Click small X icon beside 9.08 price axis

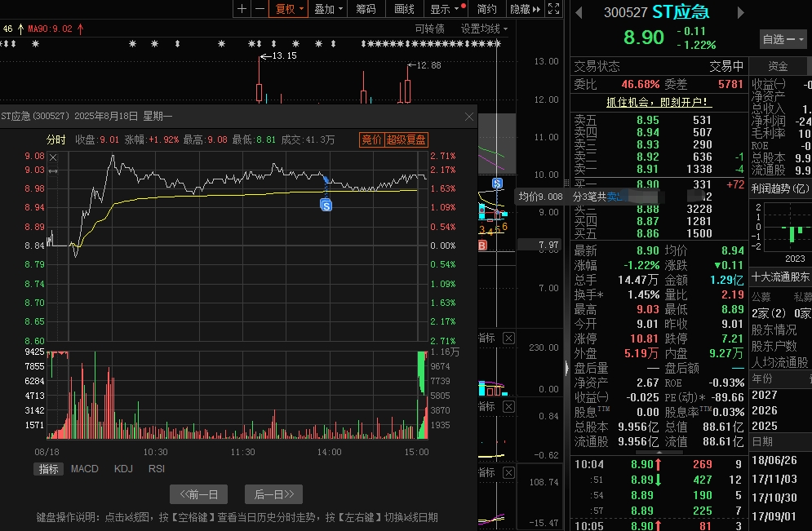click(53, 157)
